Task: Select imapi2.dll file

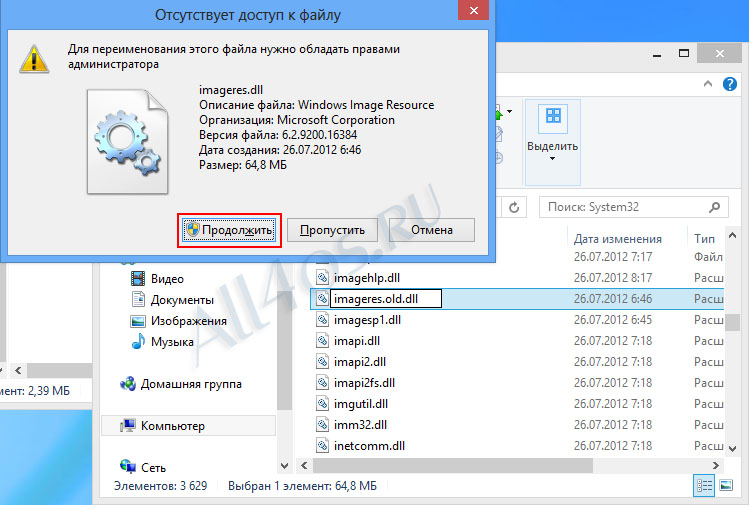Action: click(360, 362)
